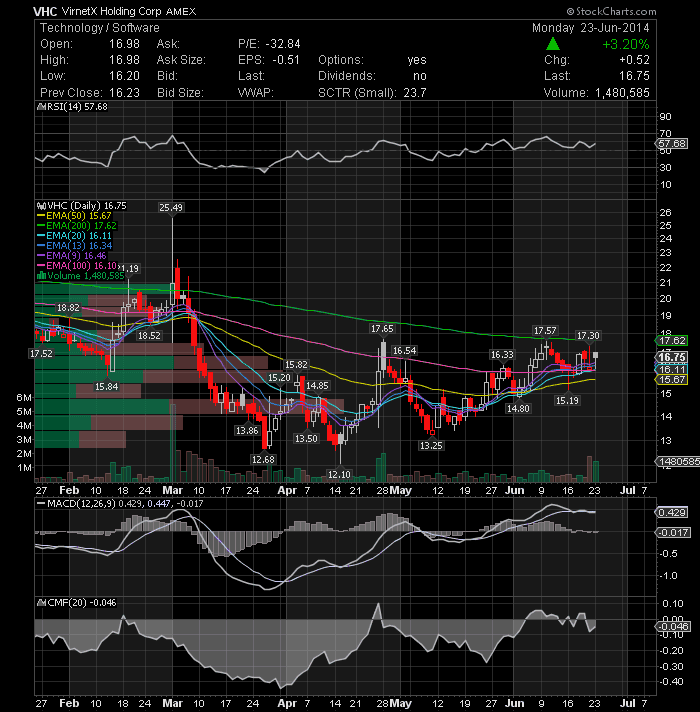The height and width of the screenshot is (712, 700).
Task: Click the P/E value -32.84
Action: tap(283, 44)
